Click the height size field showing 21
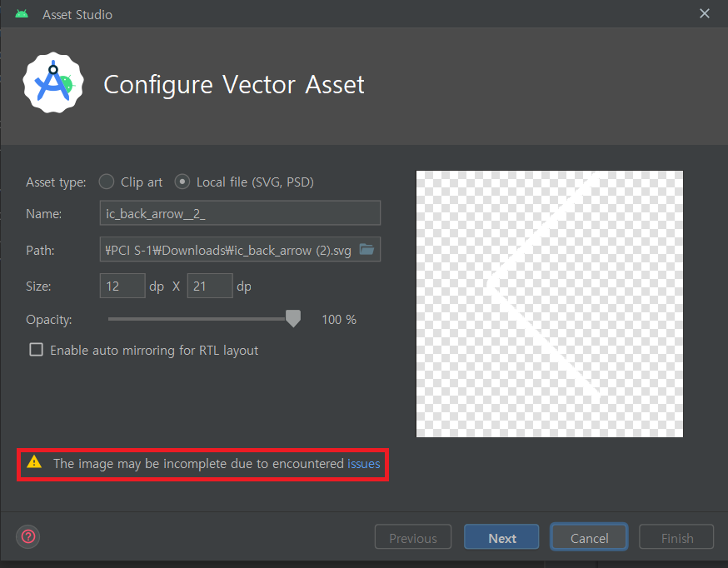 point(210,286)
